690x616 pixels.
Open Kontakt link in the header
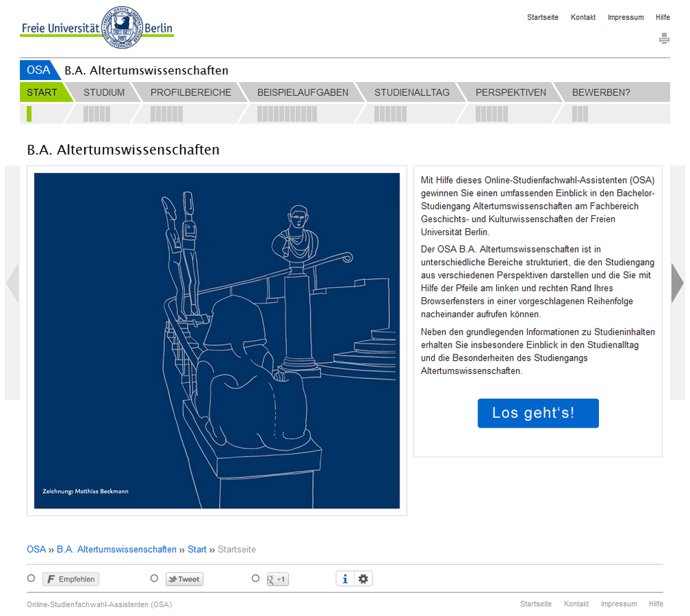coord(583,17)
